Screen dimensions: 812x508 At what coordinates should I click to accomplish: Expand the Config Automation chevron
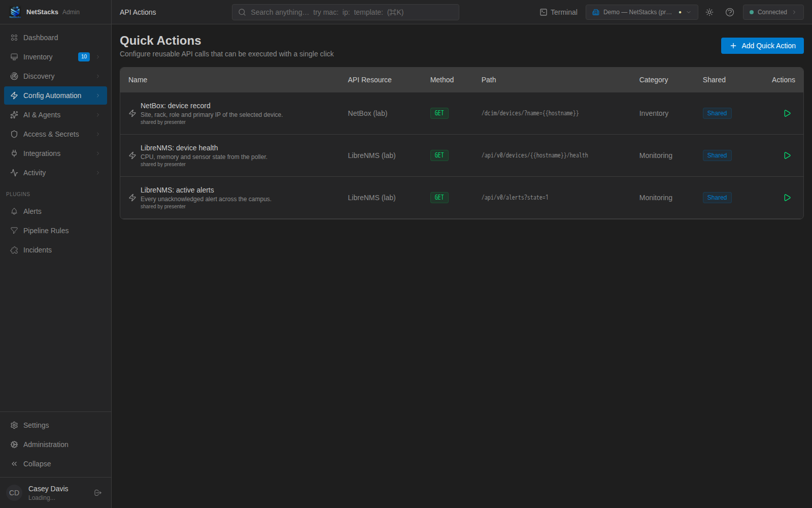pos(98,96)
